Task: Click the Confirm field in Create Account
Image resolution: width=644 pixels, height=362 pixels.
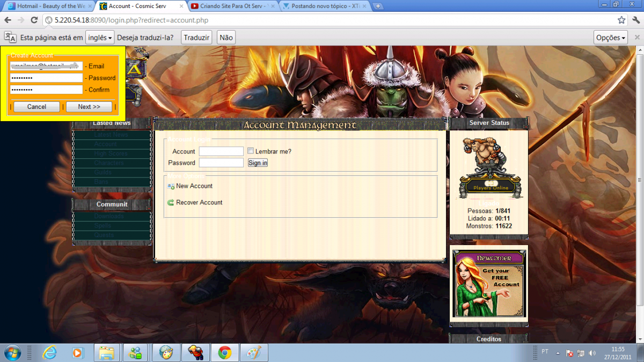Action: click(x=47, y=90)
